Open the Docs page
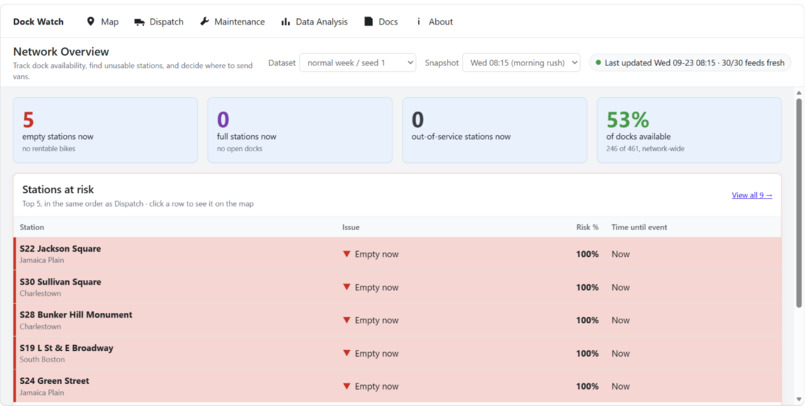806x406 pixels. tap(381, 22)
